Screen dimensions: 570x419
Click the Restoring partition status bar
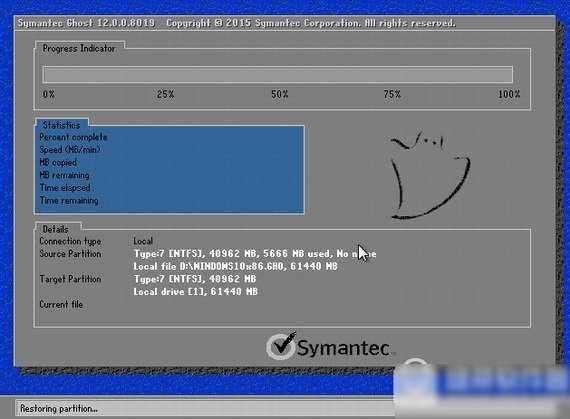205,409
